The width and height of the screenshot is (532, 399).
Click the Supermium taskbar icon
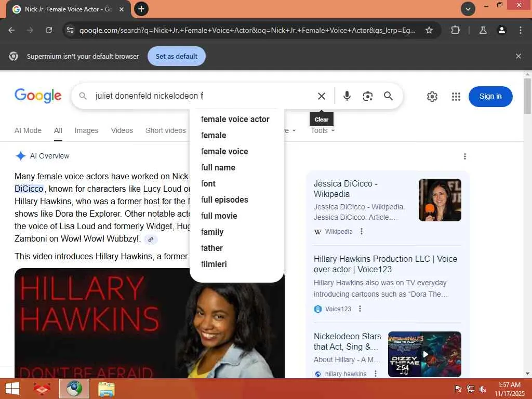(x=74, y=389)
